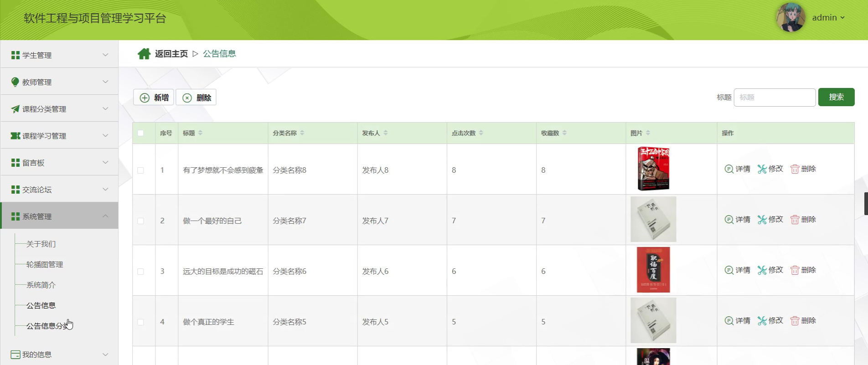Open 详情 for row 远大的目标是成功的磁石
Screen dimensions: 868x365
coord(737,270)
